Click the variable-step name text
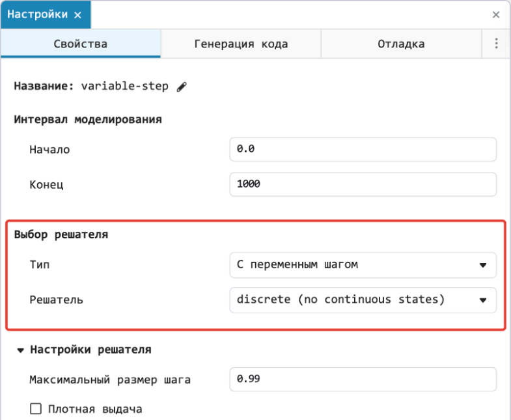This screenshot has width=511, height=420. [125, 86]
